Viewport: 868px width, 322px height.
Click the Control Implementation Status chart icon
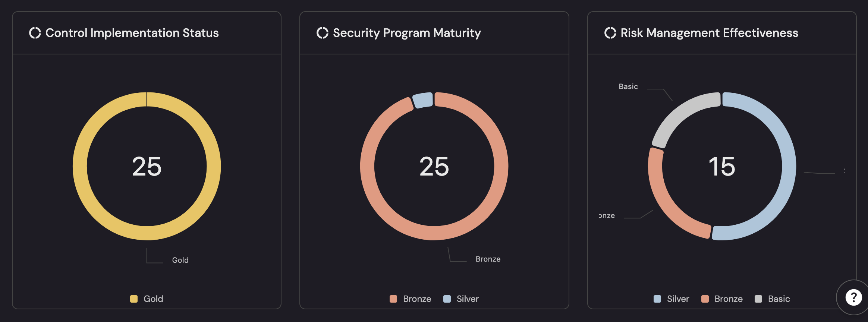coord(36,33)
